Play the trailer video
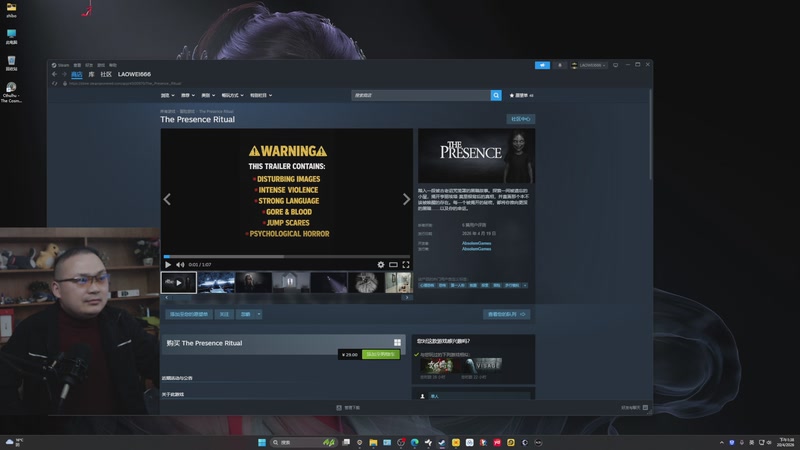Screen dimensions: 800x450 click(x=168, y=265)
